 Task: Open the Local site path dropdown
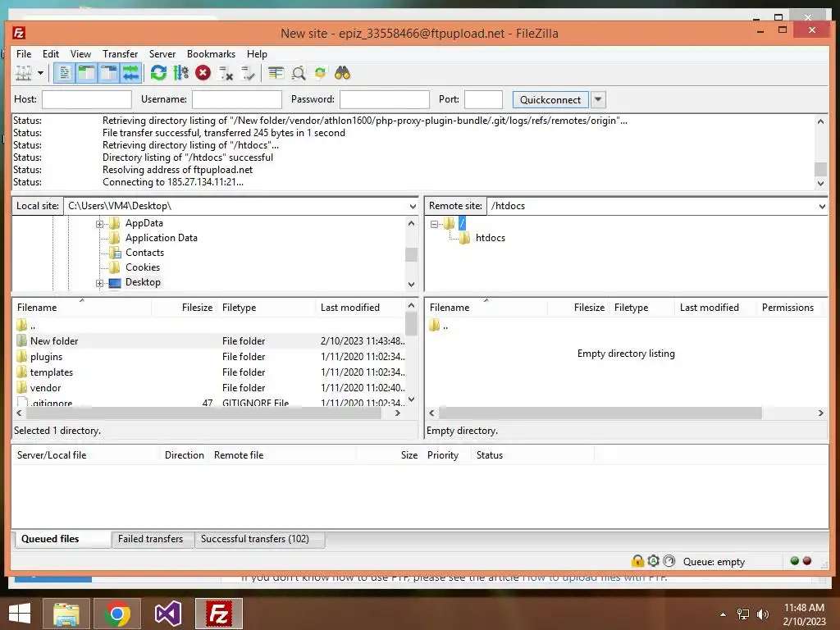413,206
